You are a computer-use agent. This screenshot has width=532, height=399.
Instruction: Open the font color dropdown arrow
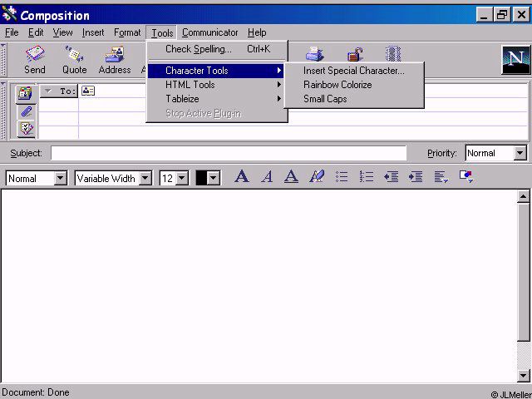[214, 178]
